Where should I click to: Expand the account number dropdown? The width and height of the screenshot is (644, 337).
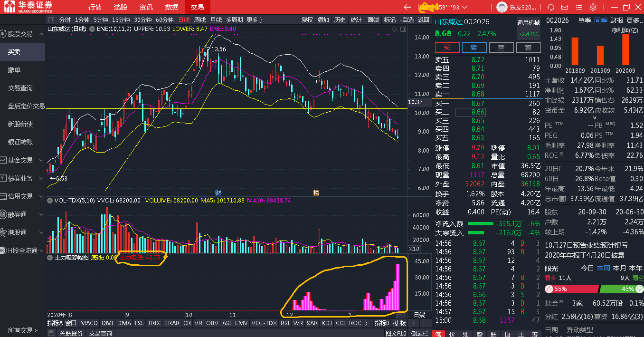(x=464, y=7)
